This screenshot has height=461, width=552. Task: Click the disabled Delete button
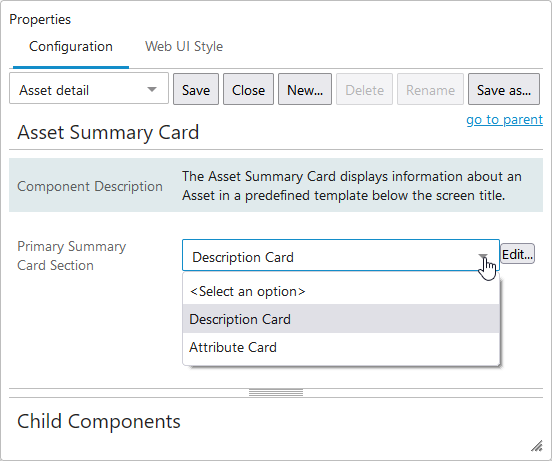tap(364, 89)
